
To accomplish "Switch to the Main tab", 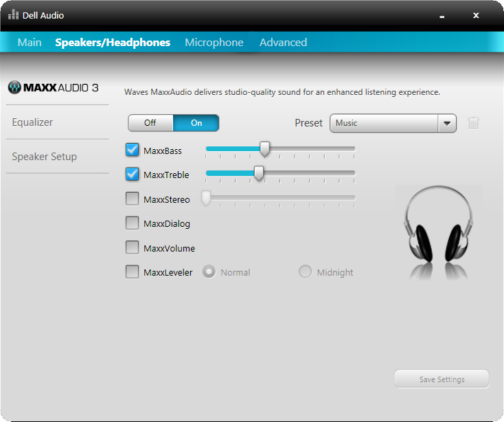I will click(x=30, y=42).
